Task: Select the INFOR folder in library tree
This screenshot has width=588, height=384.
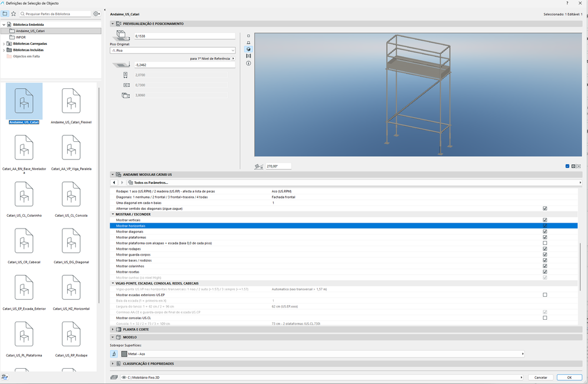Action: click(21, 37)
